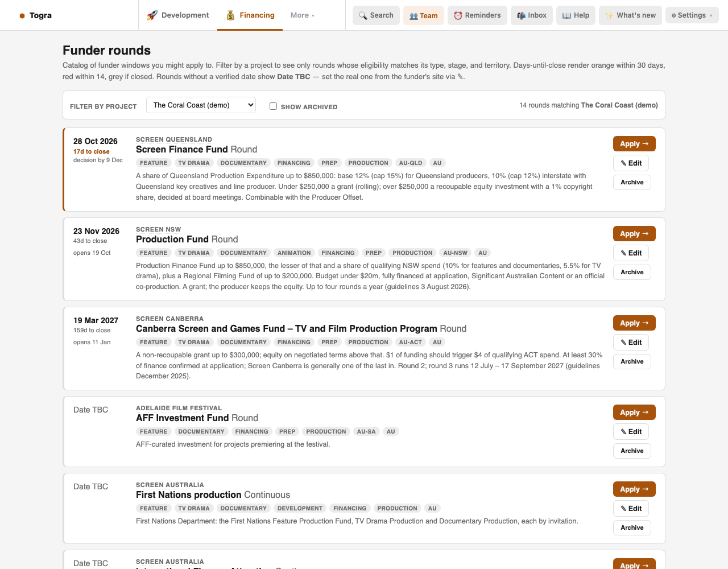Apply to Canberra Screen and Games Fund
Screen dimensions: 728x569
[634, 323]
